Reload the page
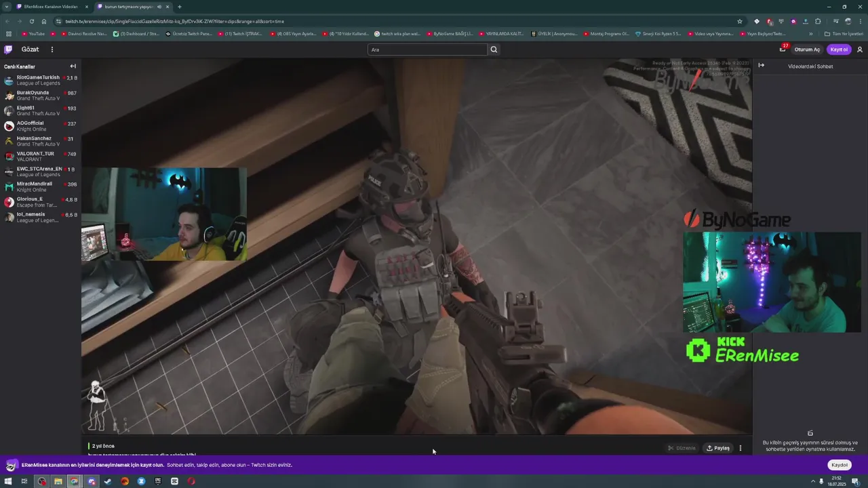 coord(32,21)
